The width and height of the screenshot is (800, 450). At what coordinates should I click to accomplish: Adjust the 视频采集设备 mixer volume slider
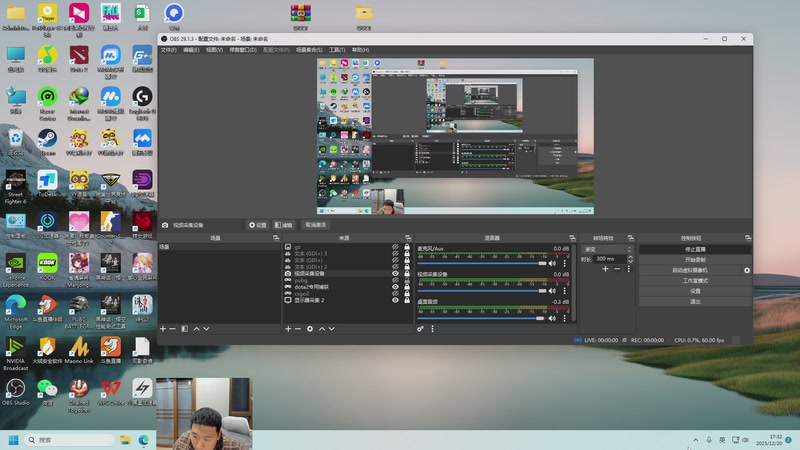coord(482,291)
